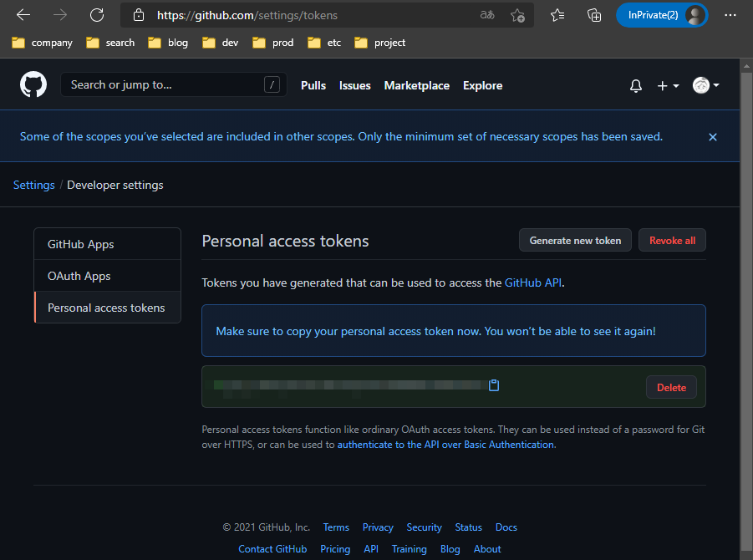Open the Favorites list icon
The image size is (753, 560).
point(557,15)
